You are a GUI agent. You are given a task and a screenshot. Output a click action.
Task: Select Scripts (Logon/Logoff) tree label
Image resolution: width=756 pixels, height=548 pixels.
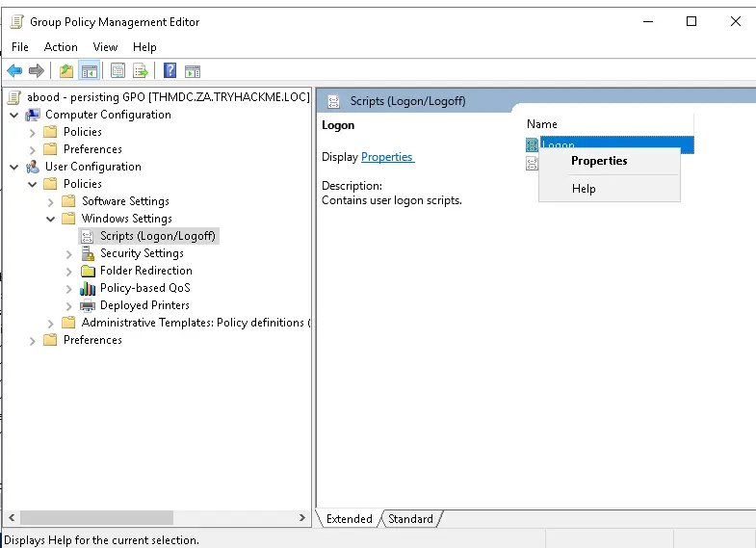158,236
